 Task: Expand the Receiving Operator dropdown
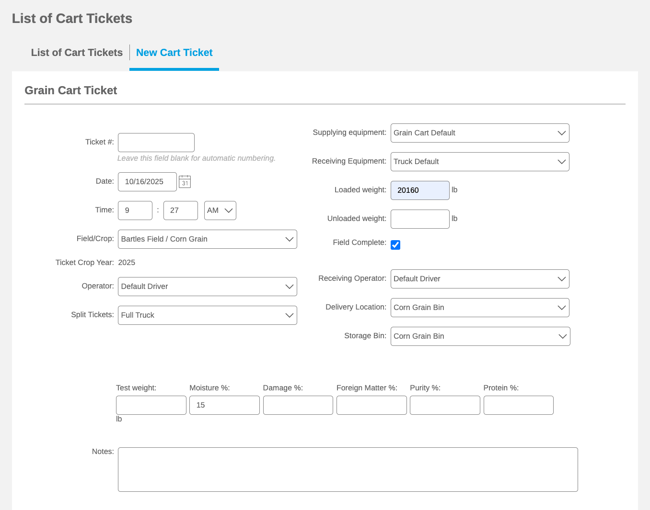point(479,279)
